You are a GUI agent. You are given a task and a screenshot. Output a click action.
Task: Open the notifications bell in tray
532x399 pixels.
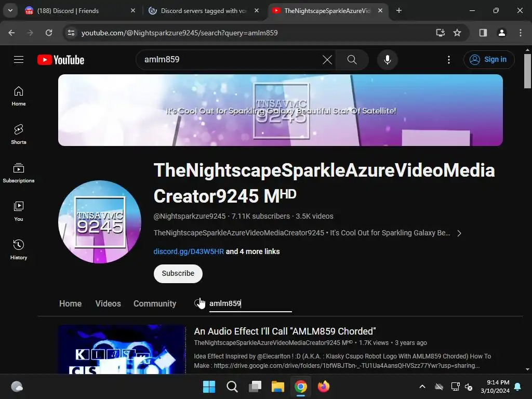coord(518,387)
